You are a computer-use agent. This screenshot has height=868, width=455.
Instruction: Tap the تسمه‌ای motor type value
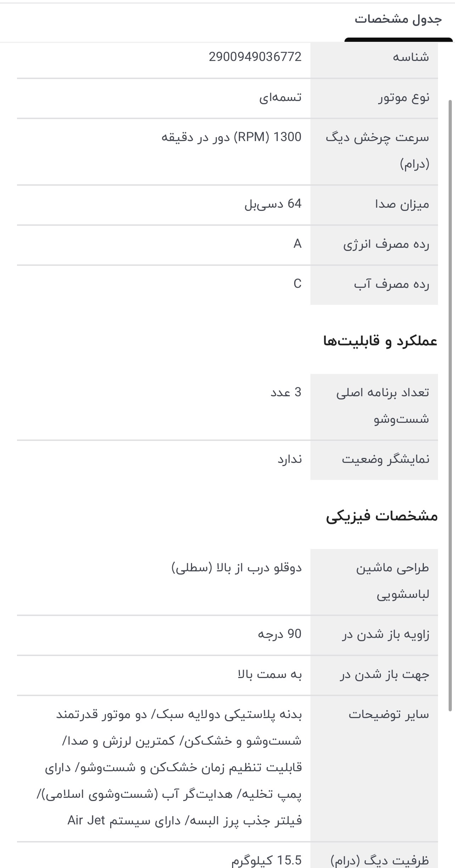coord(280,97)
